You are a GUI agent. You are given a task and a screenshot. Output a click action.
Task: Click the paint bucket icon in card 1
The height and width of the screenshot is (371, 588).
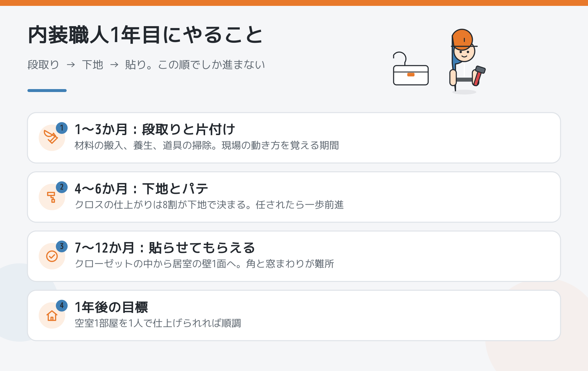click(x=52, y=137)
